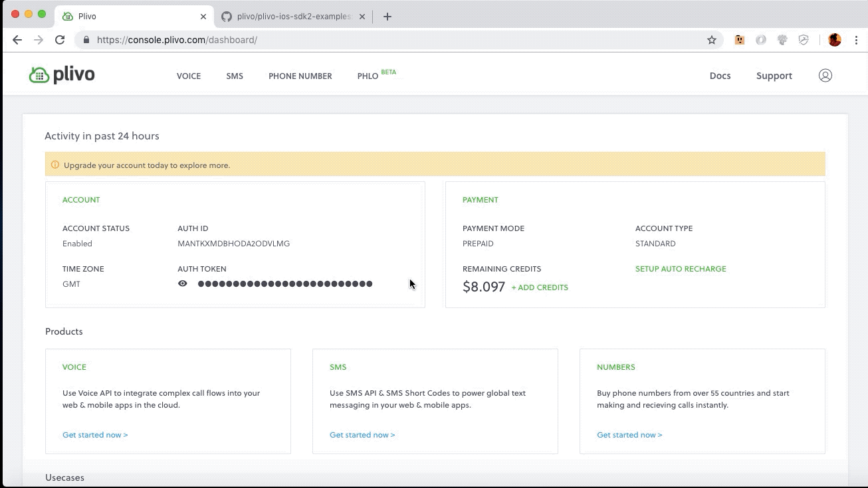868x488 pixels.
Task: Click the first orange extension icon
Action: pos(739,40)
